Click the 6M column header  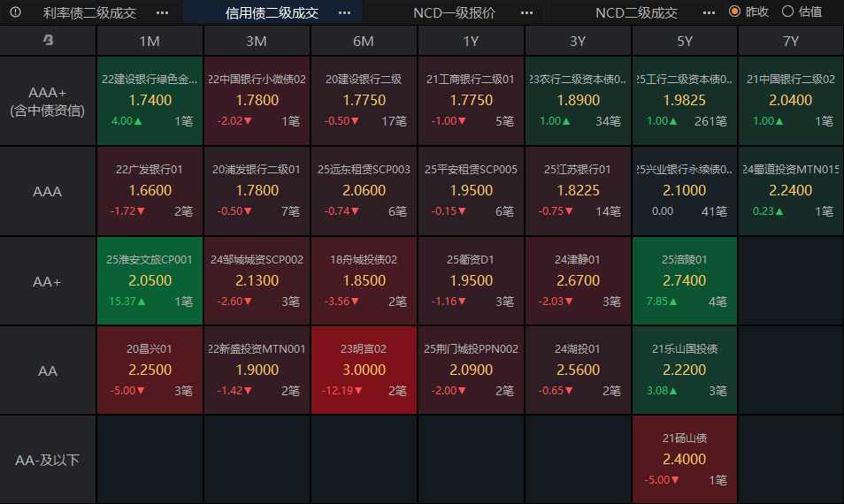pos(364,41)
